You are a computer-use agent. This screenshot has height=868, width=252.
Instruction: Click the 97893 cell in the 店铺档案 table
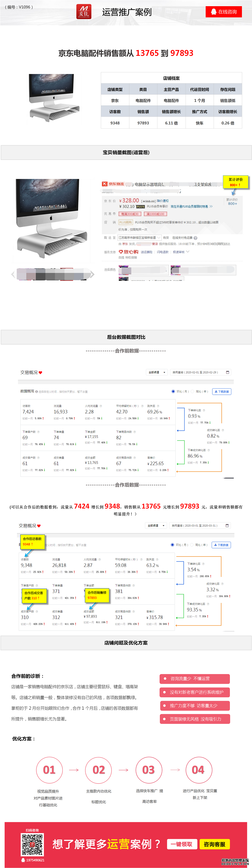coord(143,123)
